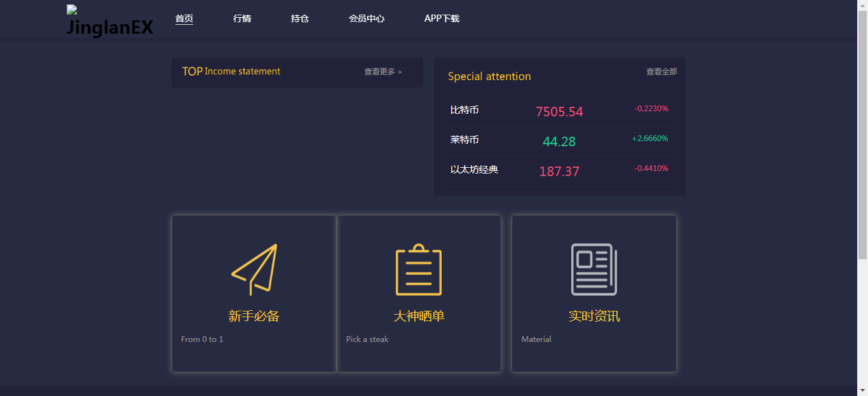Image resolution: width=868 pixels, height=396 pixels.
Task: Click 查看更多 in Income statement
Action: pos(383,72)
